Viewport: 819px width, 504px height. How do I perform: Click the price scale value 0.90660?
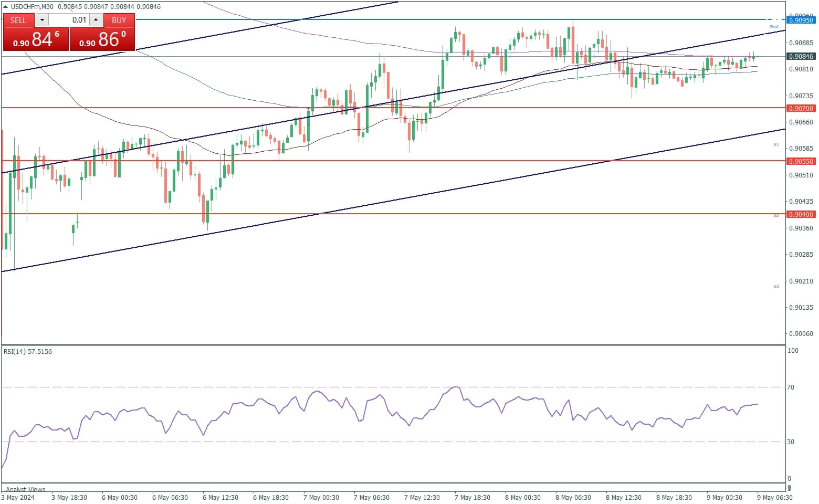tap(802, 122)
